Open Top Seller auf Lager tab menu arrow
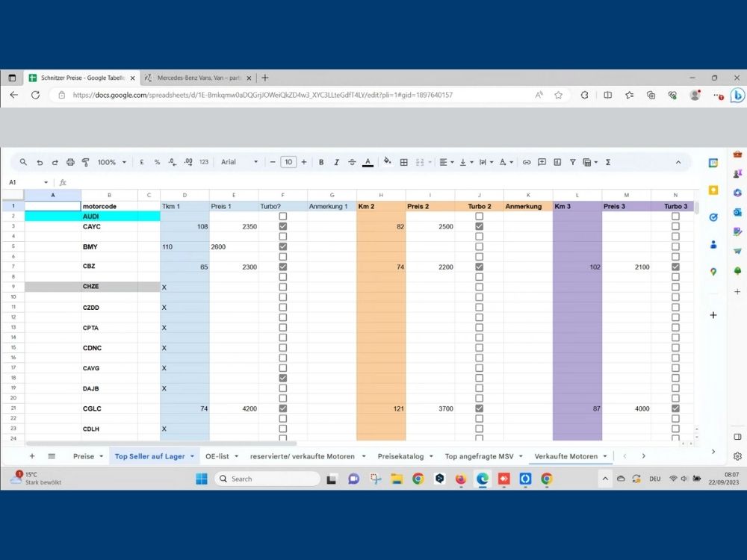Image resolution: width=747 pixels, height=560 pixels. coord(192,456)
